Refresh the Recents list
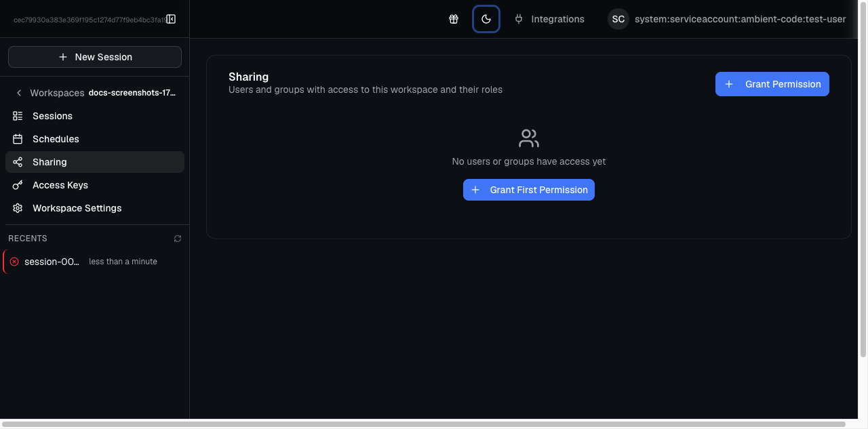This screenshot has width=868, height=429. click(x=178, y=239)
